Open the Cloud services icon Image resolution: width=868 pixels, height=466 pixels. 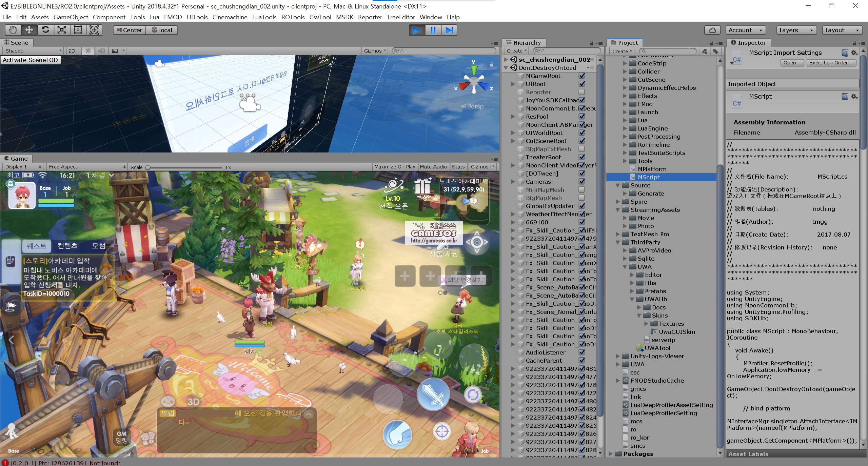[712, 30]
